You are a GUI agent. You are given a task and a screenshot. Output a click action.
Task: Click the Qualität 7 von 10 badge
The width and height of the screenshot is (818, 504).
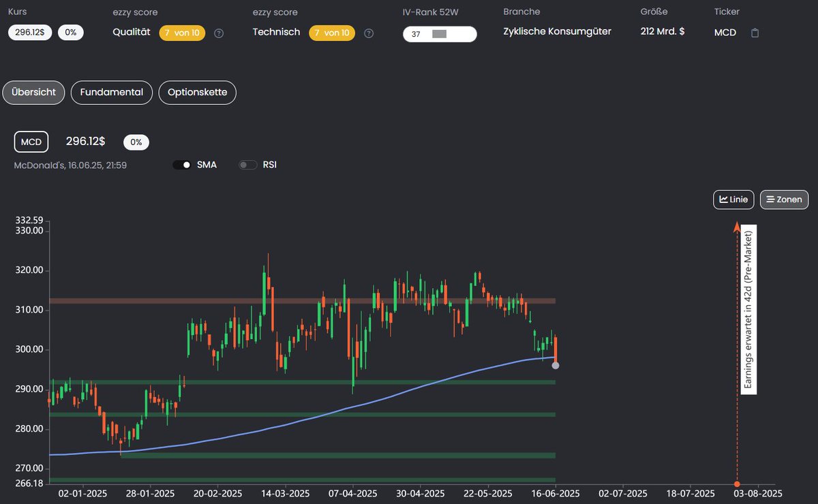click(182, 33)
